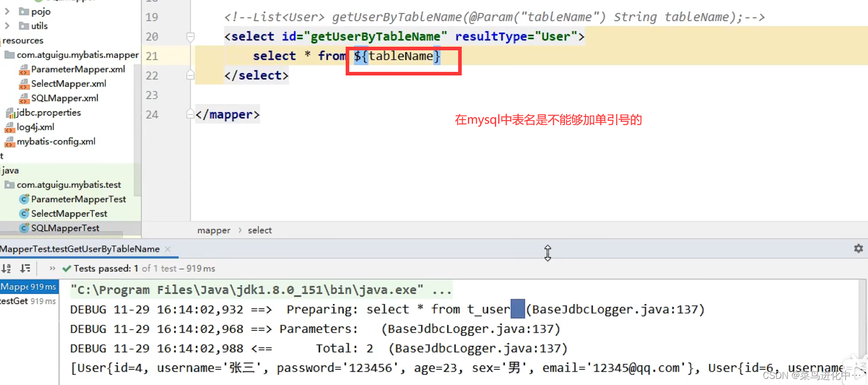This screenshot has width=868, height=385.
Task: Select the resources folder
Action: (x=23, y=41)
